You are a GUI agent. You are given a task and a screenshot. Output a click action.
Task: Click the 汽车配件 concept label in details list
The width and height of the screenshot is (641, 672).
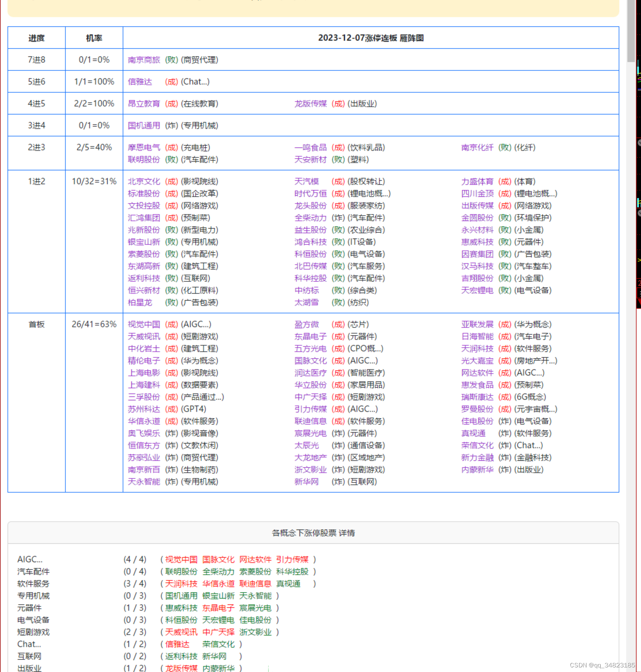33,572
